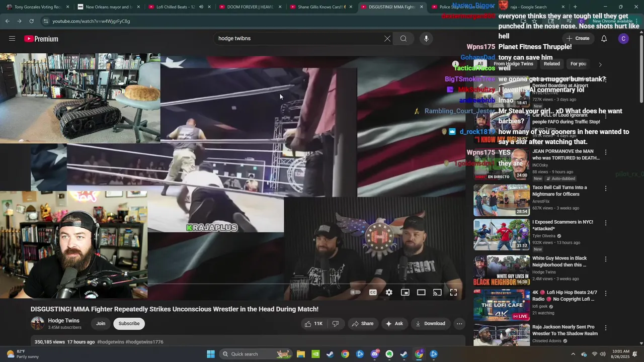
Task: Filter suggestions by From Hodge Twins chip
Action: point(513,64)
